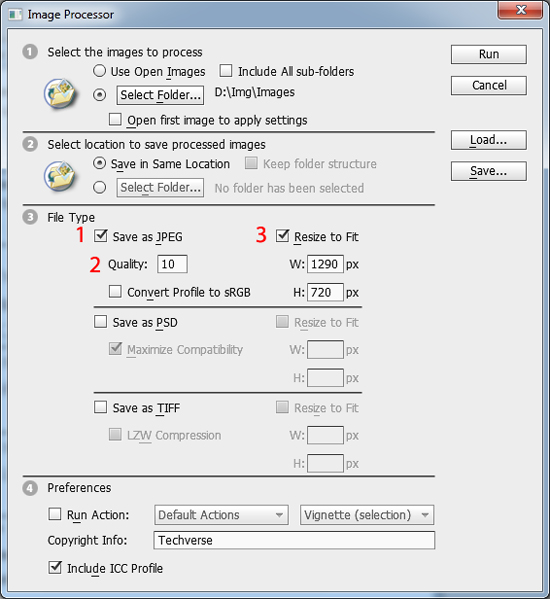The width and height of the screenshot is (550, 599).
Task: Click Run to process images
Action: coord(489,54)
